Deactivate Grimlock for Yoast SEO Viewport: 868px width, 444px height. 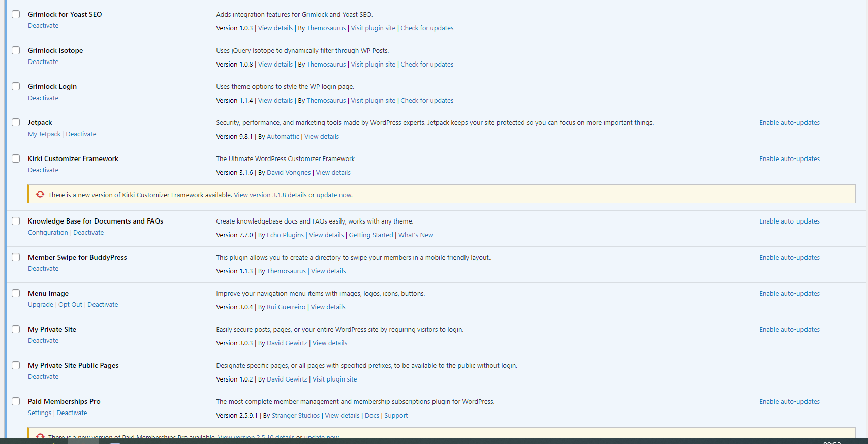(43, 26)
